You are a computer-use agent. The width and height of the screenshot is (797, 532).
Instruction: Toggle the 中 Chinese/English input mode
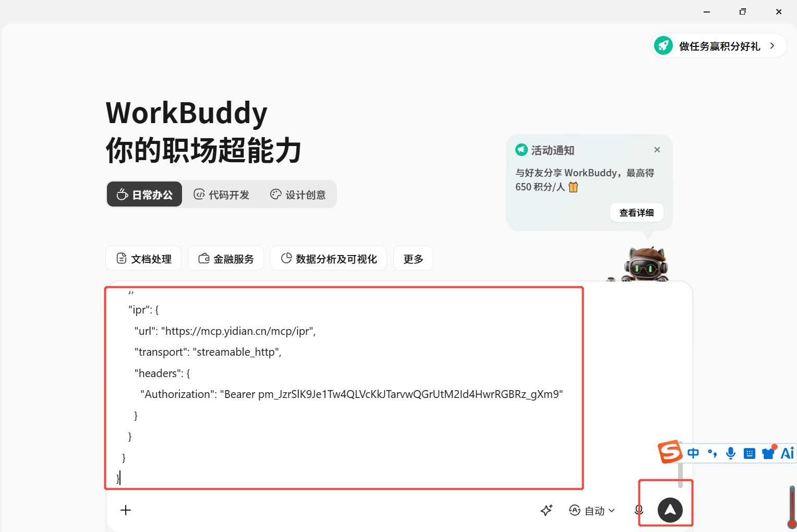[x=693, y=453]
